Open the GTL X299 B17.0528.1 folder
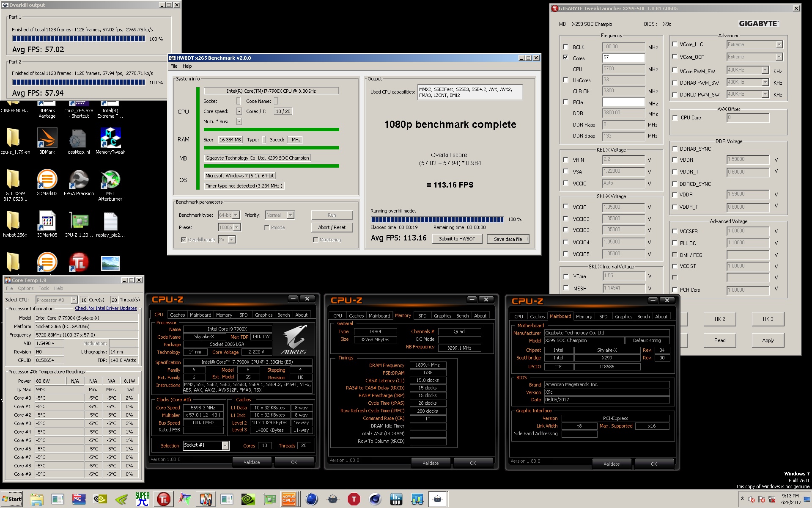 (15, 185)
